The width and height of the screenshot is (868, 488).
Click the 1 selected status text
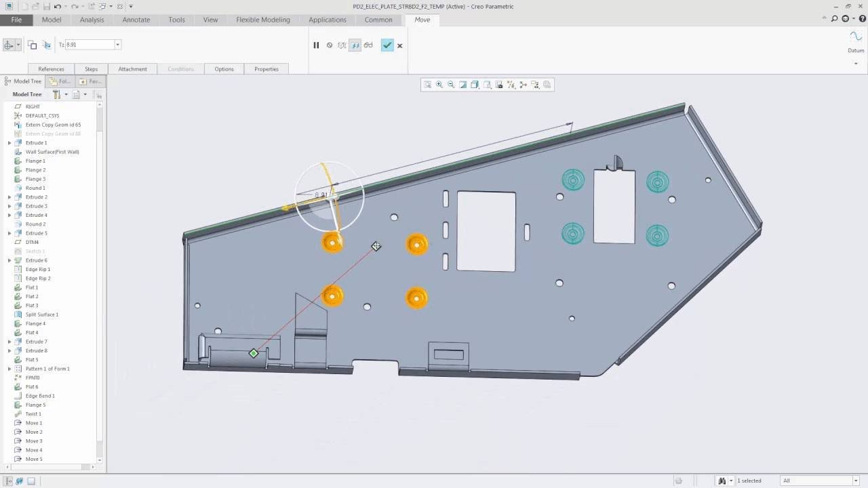click(x=749, y=481)
